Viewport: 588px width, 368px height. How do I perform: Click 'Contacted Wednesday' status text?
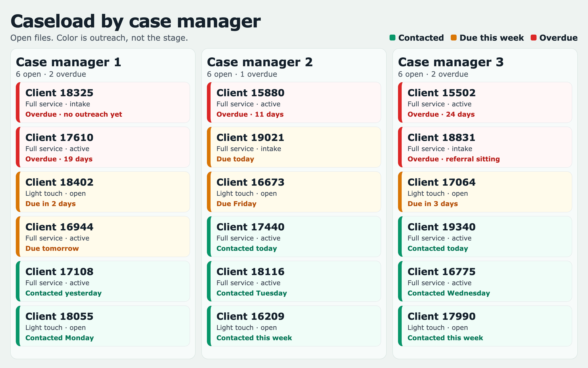coord(449,293)
